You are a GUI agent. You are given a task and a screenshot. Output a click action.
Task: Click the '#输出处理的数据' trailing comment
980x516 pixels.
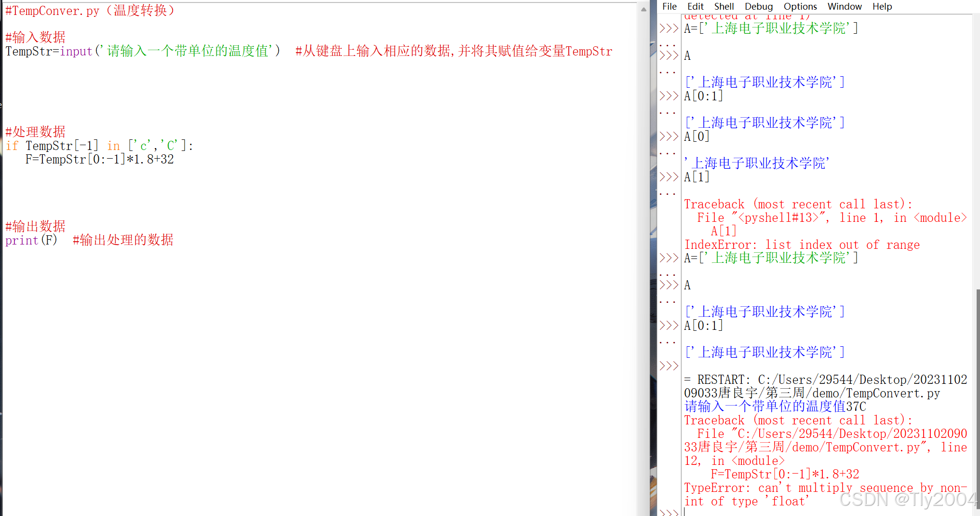pos(123,240)
